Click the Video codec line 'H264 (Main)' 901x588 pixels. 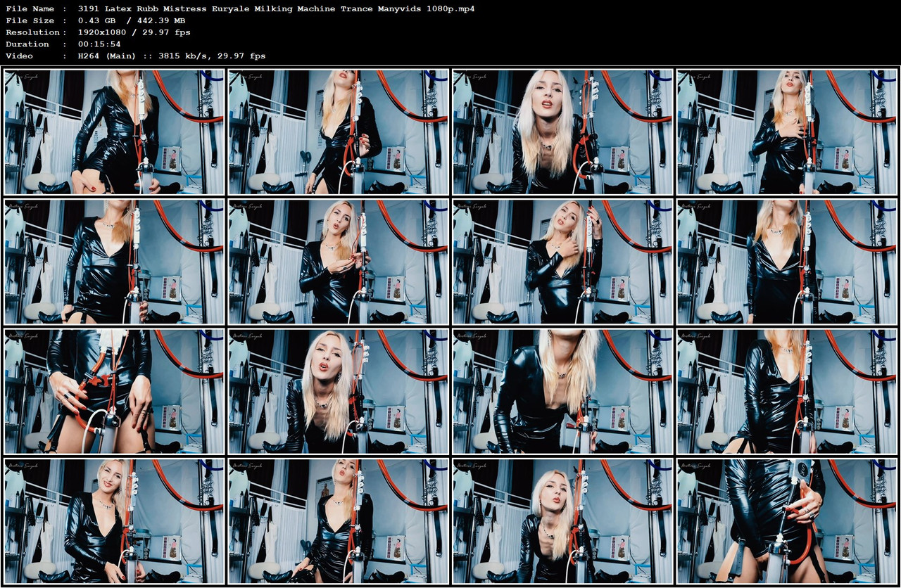(x=110, y=56)
